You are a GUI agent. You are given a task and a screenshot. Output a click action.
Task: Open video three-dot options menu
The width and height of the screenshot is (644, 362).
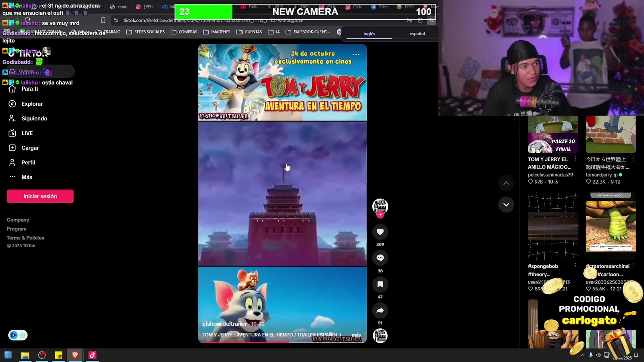pyautogui.click(x=356, y=54)
